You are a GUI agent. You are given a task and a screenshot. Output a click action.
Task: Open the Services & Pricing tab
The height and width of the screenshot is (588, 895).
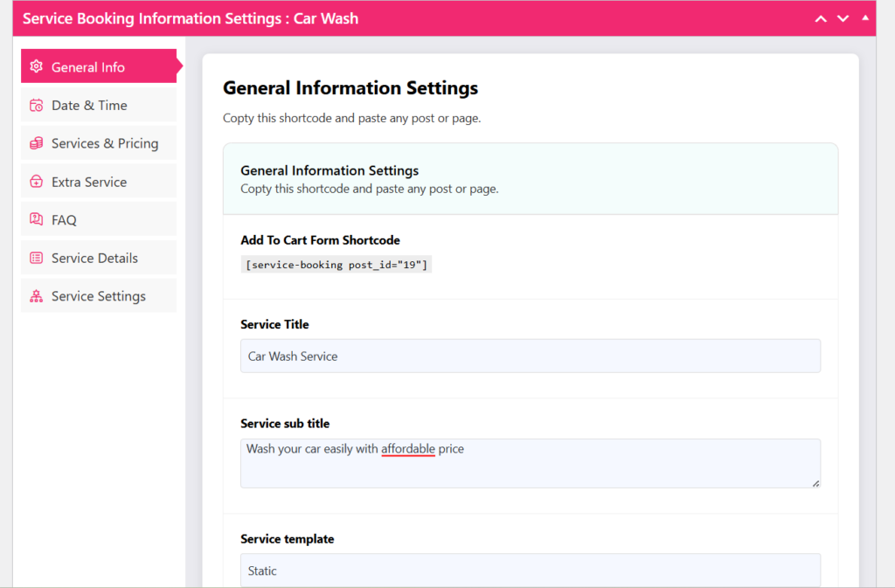pos(99,143)
